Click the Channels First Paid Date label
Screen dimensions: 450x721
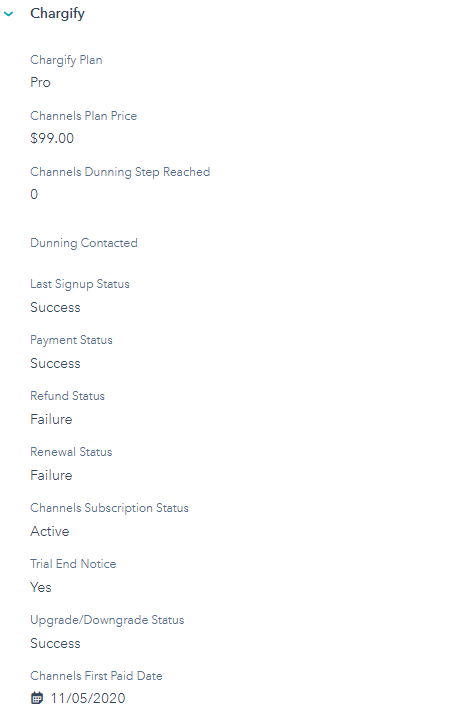96,676
